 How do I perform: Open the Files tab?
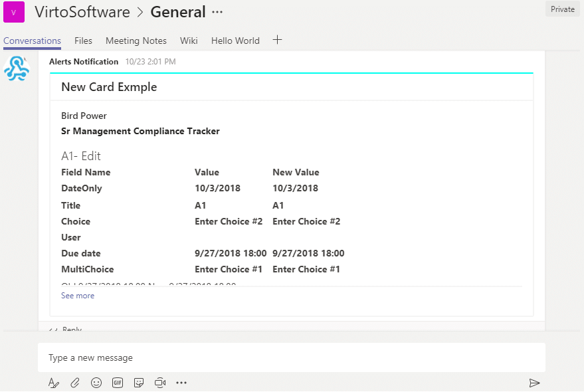[x=83, y=41]
